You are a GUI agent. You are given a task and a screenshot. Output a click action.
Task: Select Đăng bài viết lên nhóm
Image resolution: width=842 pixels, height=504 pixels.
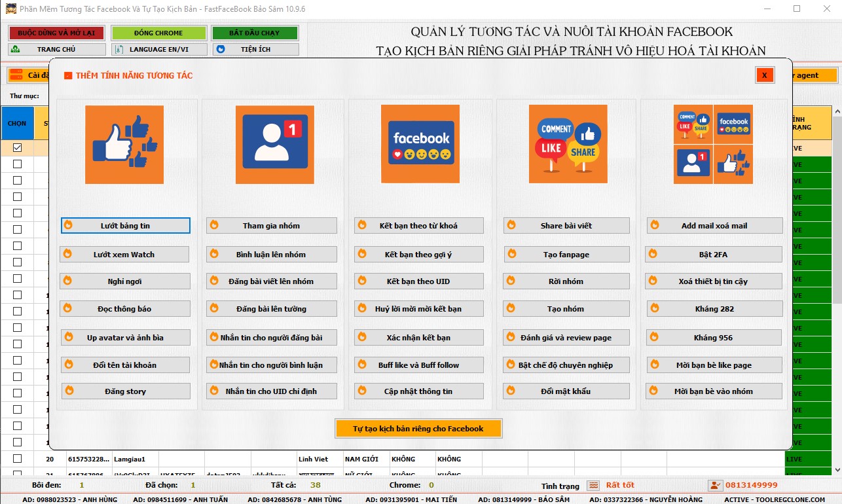[272, 281]
